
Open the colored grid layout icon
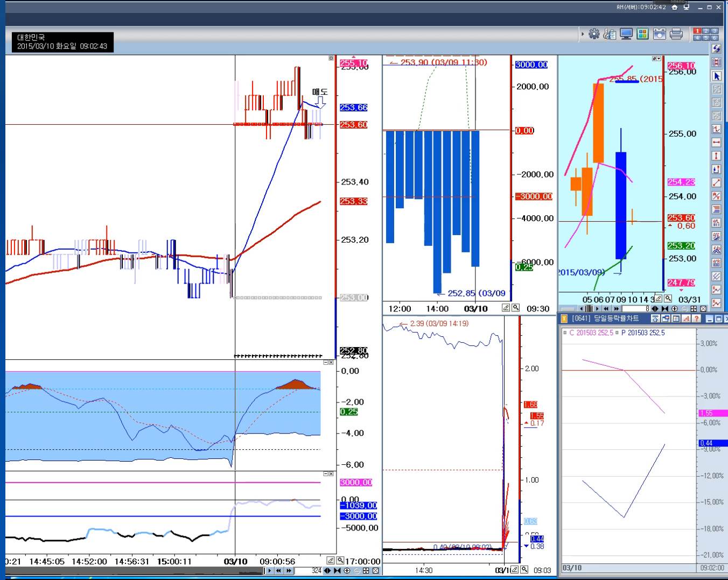click(x=642, y=34)
